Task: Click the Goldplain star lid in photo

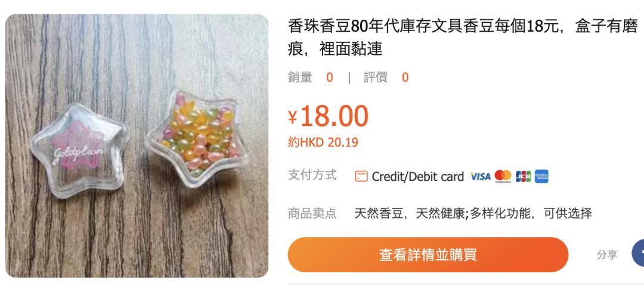Action: pos(79,150)
